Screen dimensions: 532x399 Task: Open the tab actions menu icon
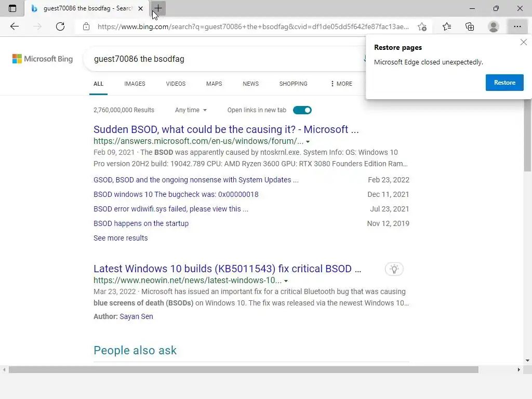pos(12,8)
